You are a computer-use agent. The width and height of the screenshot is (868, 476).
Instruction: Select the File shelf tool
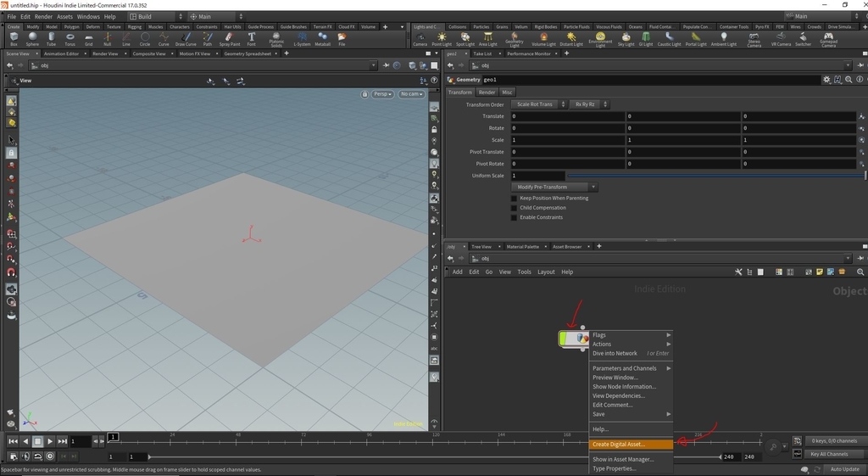coord(342,39)
